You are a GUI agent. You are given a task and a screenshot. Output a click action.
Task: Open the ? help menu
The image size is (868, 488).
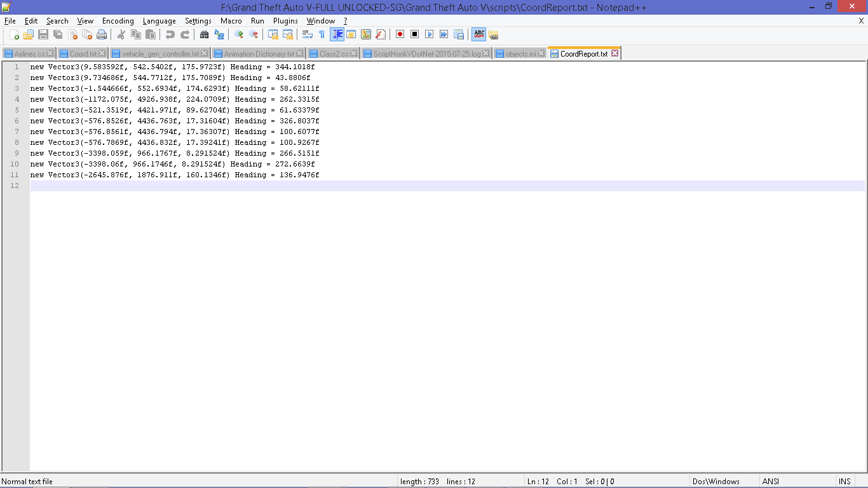(x=346, y=21)
